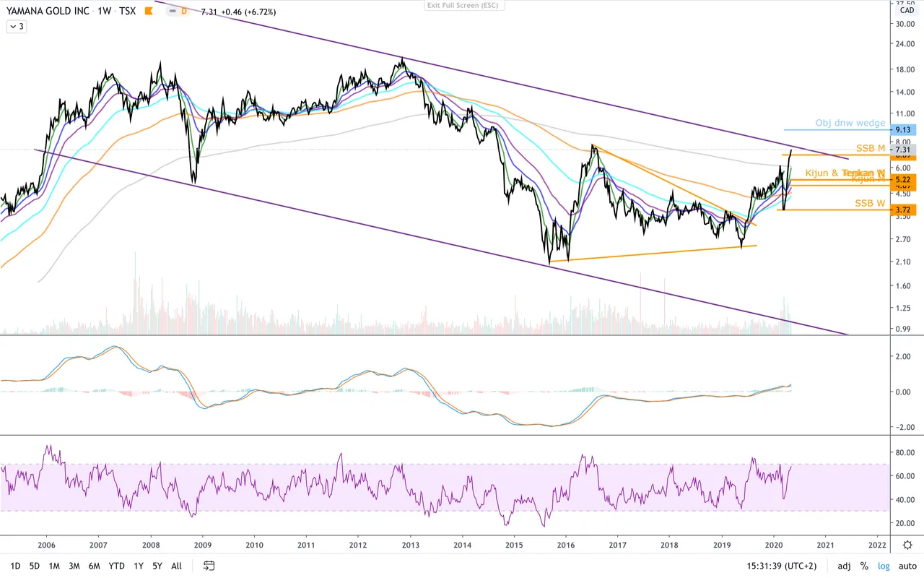The height and width of the screenshot is (578, 924).
Task: Toggle the auto scale option
Action: [907, 566]
